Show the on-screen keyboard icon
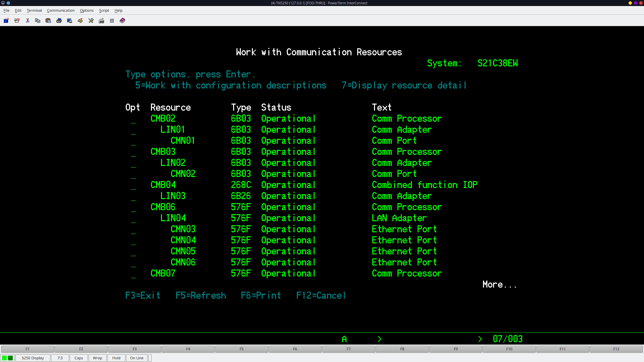 [101, 20]
